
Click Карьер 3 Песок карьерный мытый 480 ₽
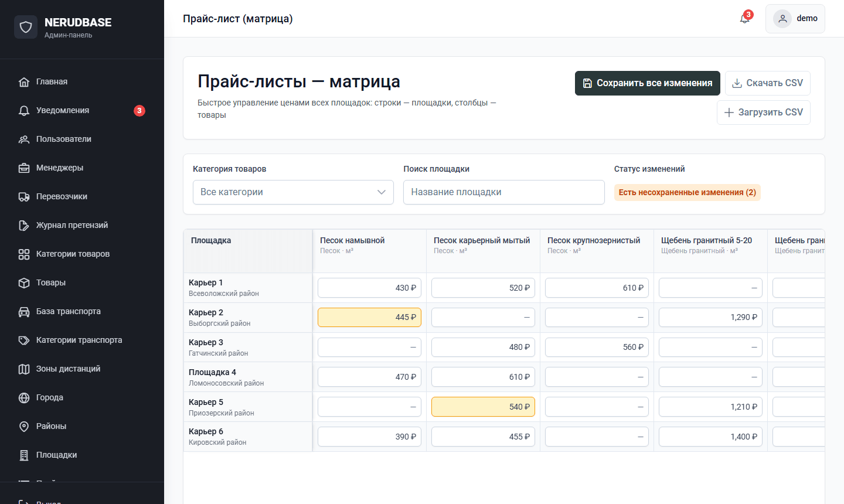point(483,347)
